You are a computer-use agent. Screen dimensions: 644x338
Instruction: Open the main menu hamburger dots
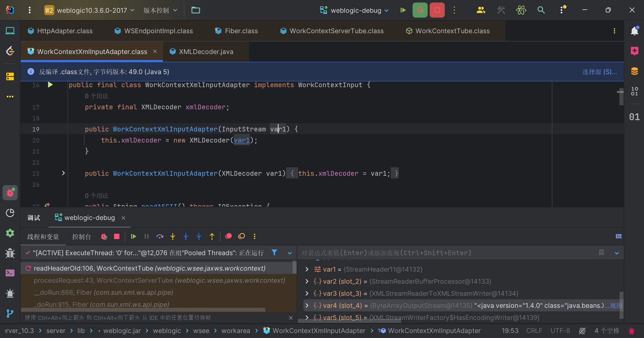(30, 10)
